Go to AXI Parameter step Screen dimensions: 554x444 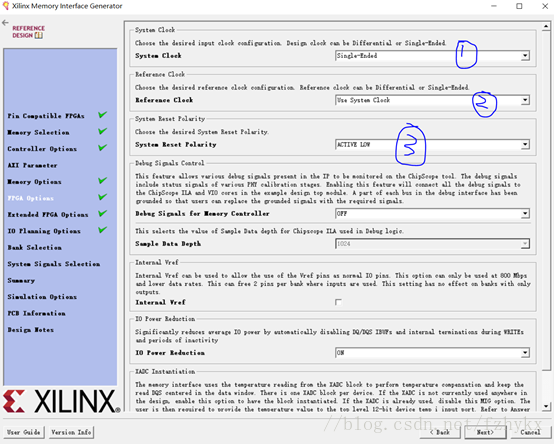[32, 165]
